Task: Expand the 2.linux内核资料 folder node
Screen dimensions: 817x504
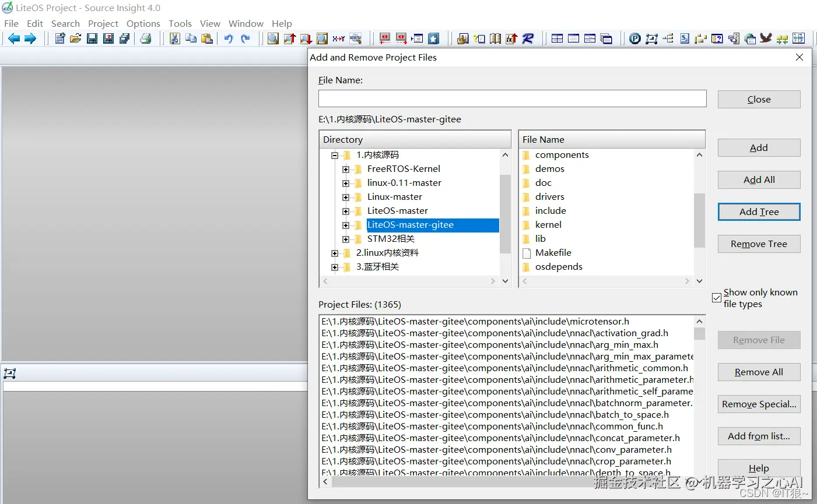Action: click(x=335, y=253)
